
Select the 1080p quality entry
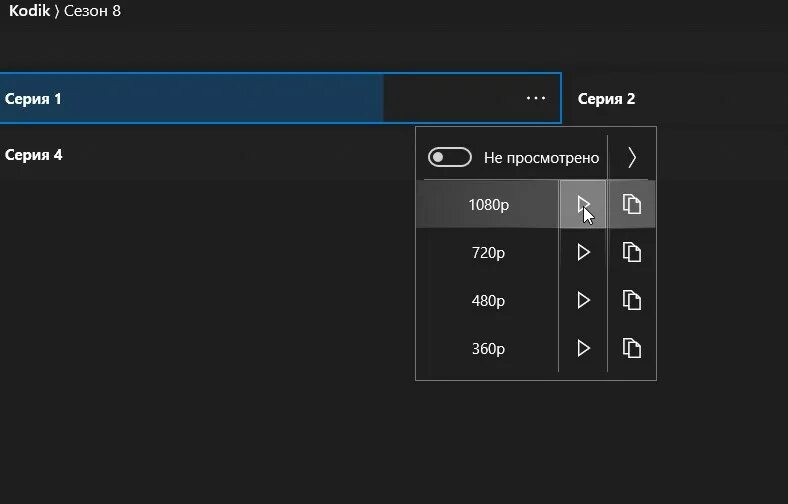(x=488, y=205)
